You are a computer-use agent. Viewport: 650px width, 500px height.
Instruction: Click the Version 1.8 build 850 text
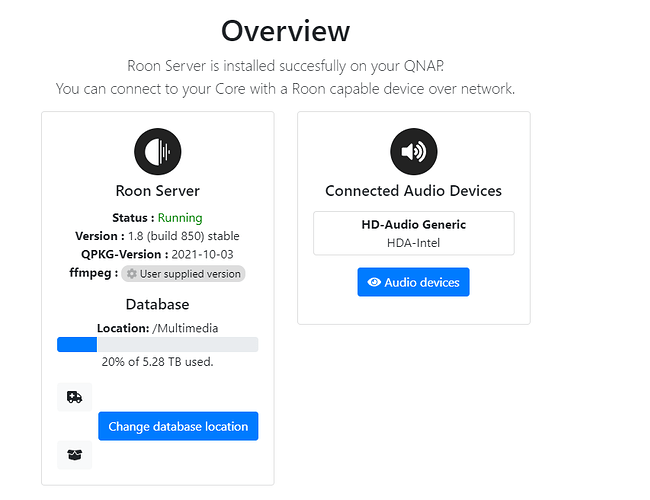coord(157,236)
